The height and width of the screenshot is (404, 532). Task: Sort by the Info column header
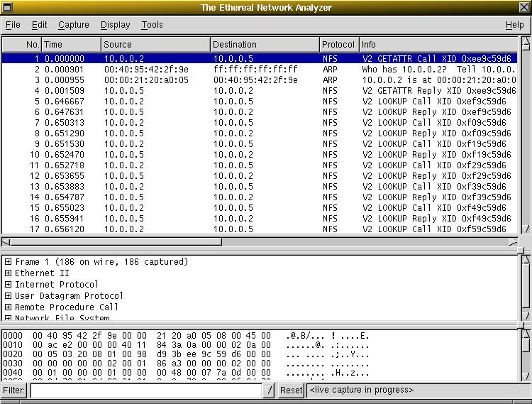pyautogui.click(x=438, y=45)
